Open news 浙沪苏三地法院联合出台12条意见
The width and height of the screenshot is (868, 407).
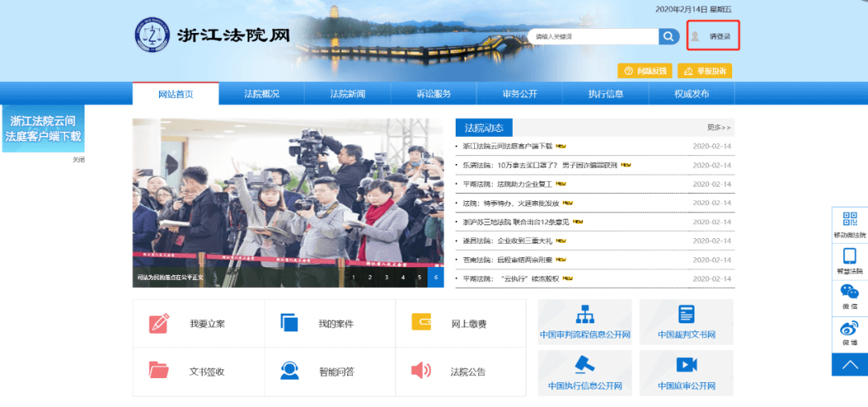(516, 221)
